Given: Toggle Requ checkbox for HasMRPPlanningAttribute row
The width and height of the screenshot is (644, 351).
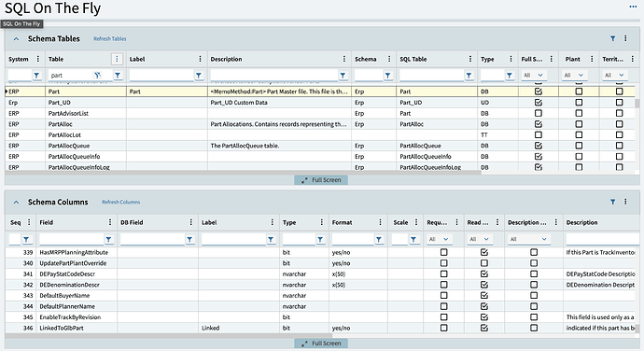Looking at the screenshot, I should [x=444, y=252].
